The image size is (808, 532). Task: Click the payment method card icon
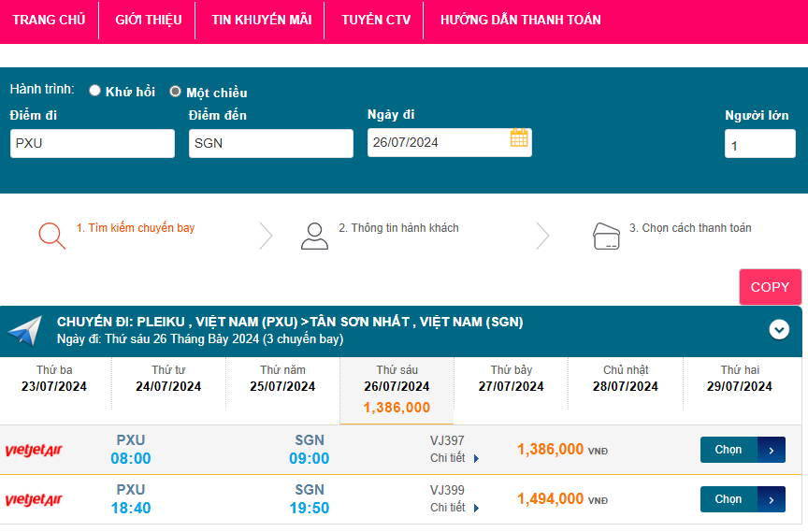click(607, 235)
